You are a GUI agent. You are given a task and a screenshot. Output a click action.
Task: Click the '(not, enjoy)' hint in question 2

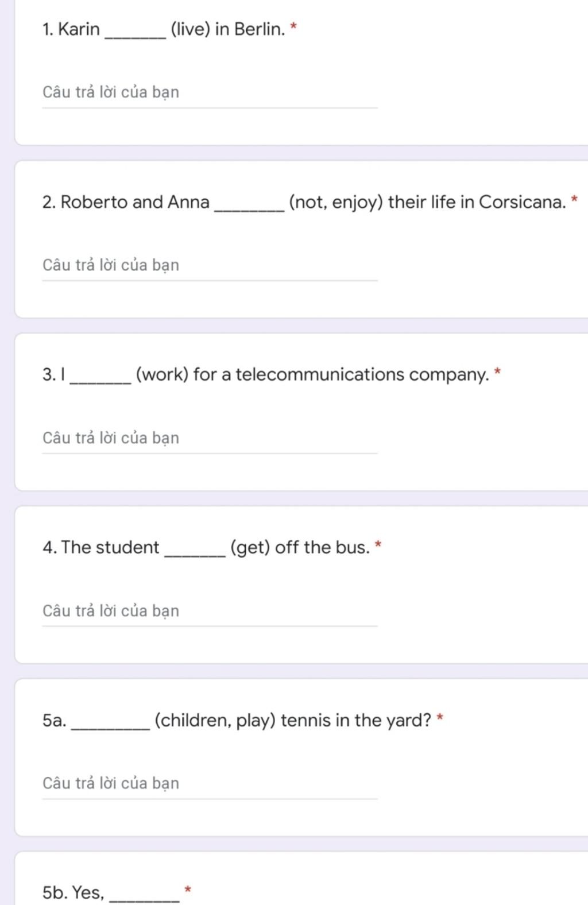pyautogui.click(x=336, y=202)
